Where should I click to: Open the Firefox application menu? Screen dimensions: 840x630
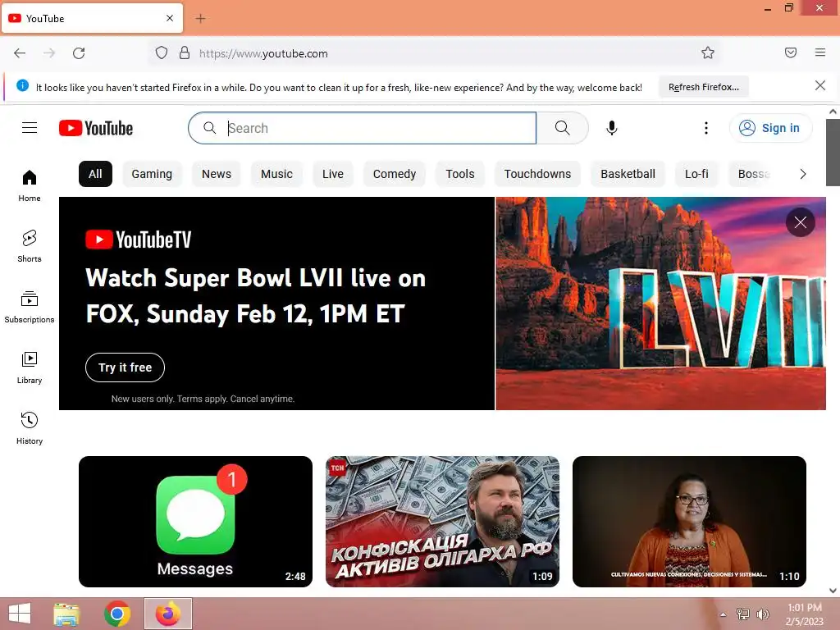[820, 52]
